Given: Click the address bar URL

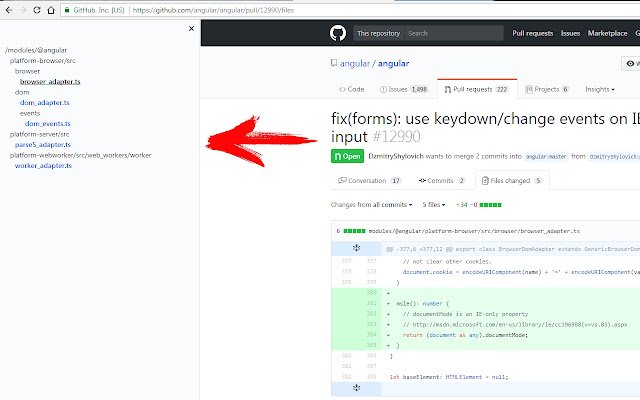Looking at the screenshot, I should [213, 10].
